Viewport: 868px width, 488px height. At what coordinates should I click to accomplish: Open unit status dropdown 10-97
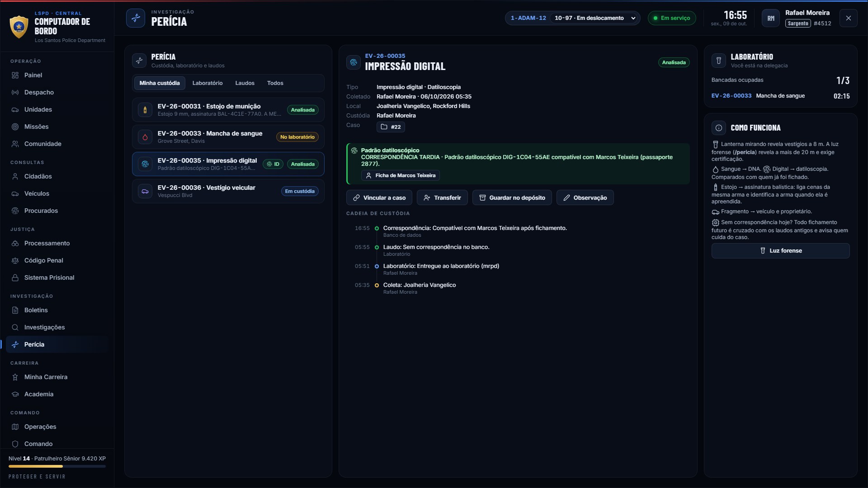595,18
